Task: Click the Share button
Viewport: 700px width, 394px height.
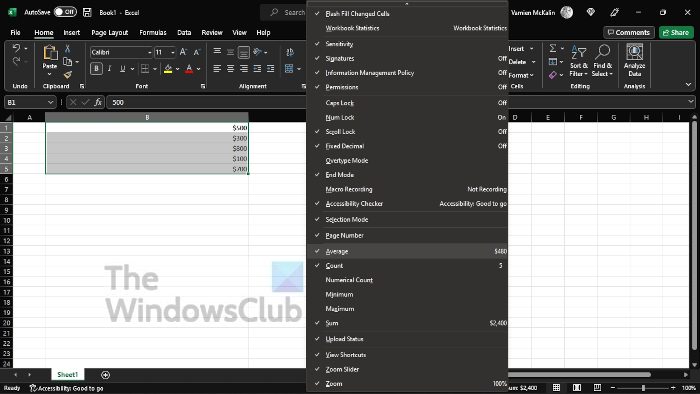Action: coord(676,32)
